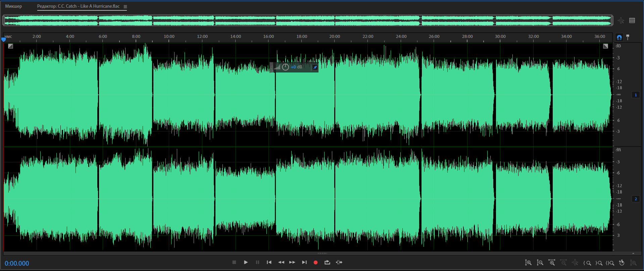
Task: Toggle Skip Selection button
Action: click(x=339, y=262)
